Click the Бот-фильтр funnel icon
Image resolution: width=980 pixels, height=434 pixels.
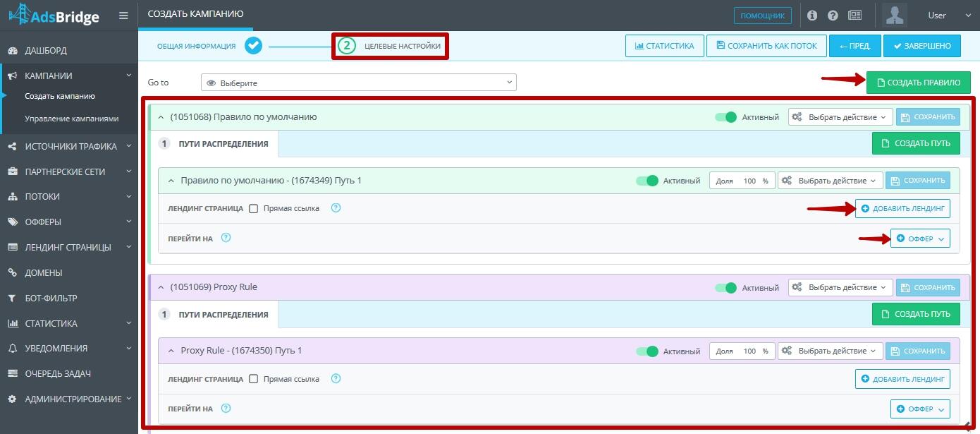point(12,298)
